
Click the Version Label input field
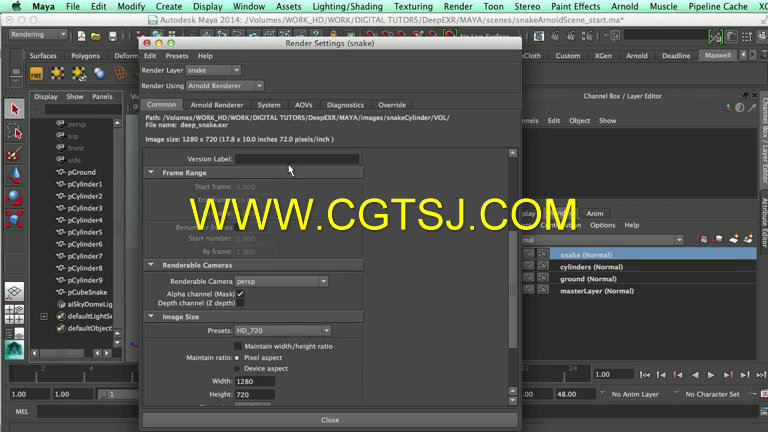297,159
